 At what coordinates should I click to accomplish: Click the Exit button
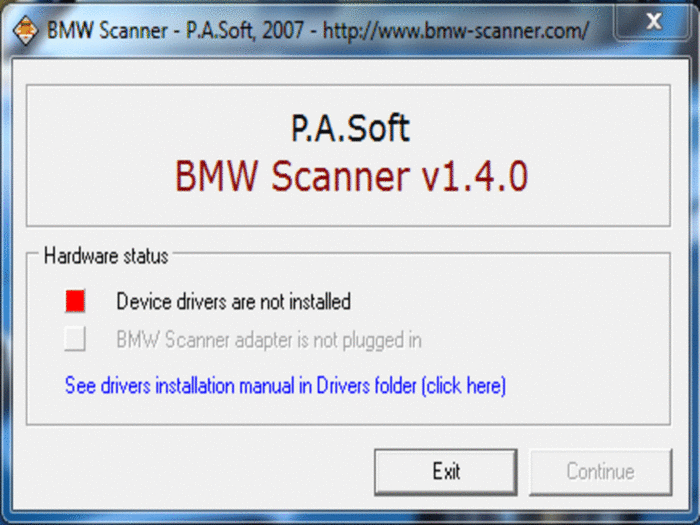point(446,472)
